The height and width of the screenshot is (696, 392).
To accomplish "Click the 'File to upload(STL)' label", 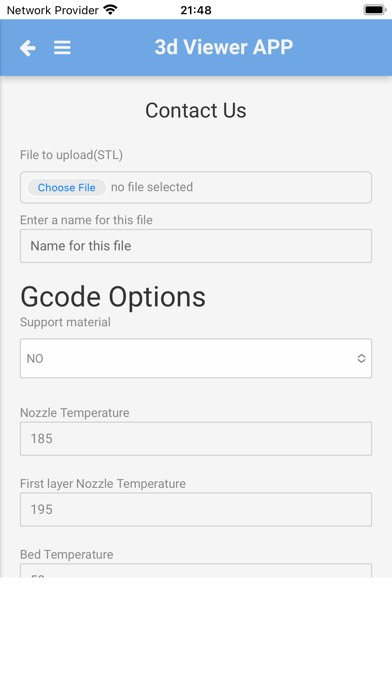I will (71, 155).
